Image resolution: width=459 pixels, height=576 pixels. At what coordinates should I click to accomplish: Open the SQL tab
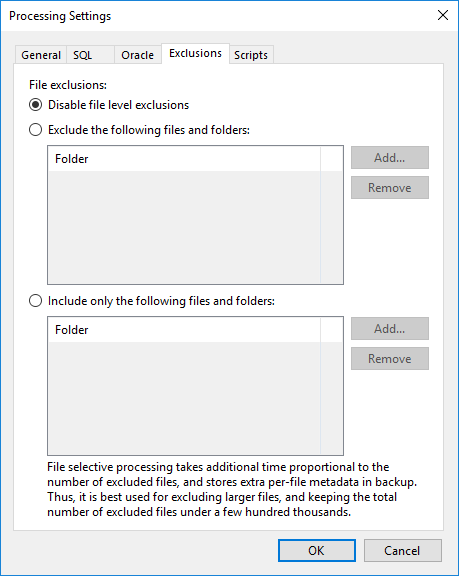tap(90, 55)
